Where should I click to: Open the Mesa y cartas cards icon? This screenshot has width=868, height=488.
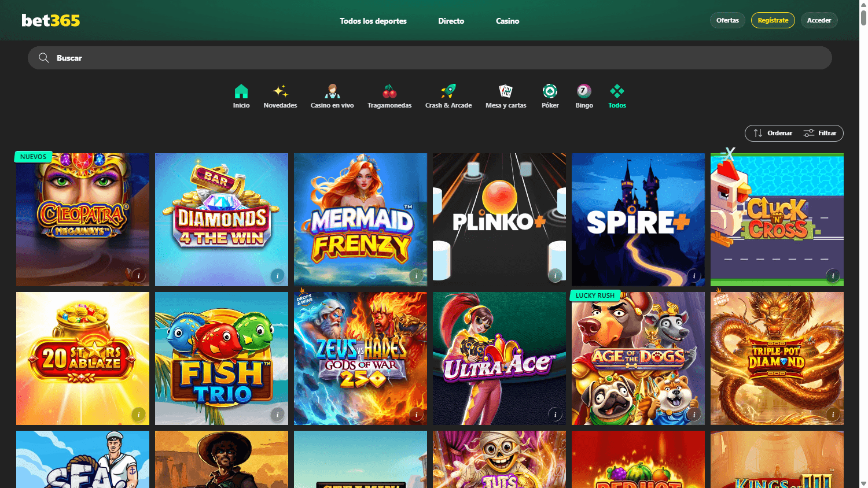(506, 91)
